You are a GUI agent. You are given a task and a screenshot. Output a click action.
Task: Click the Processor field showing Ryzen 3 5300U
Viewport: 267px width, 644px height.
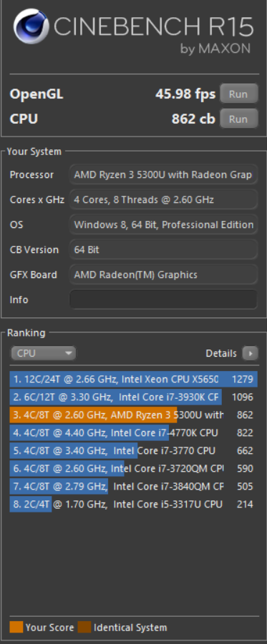click(x=163, y=175)
